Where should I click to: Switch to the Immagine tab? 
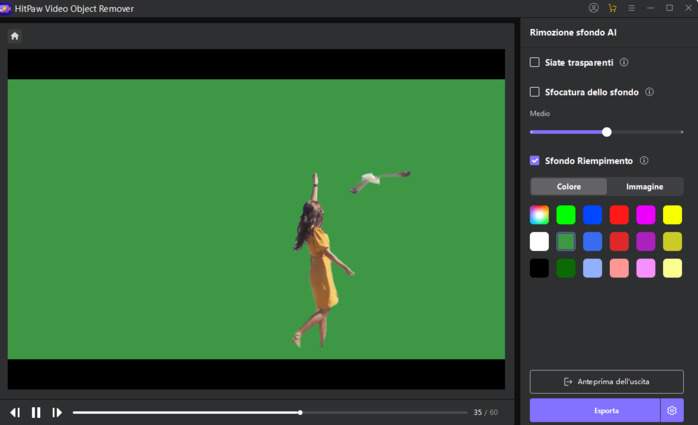644,187
